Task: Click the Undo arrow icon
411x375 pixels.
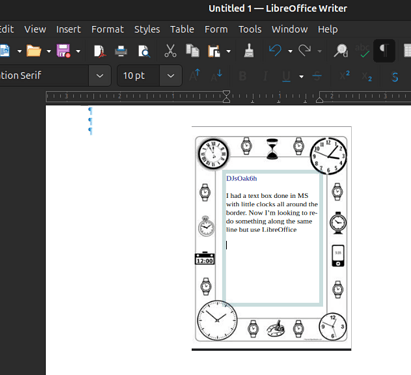Action: pyautogui.click(x=275, y=51)
